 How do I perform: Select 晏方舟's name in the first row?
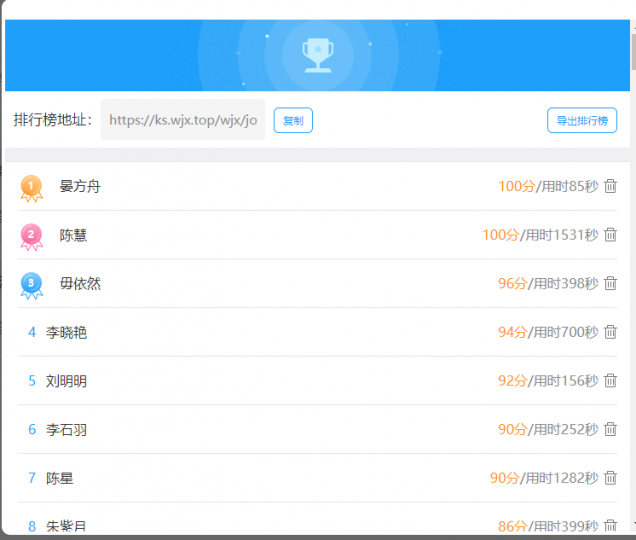click(x=80, y=186)
